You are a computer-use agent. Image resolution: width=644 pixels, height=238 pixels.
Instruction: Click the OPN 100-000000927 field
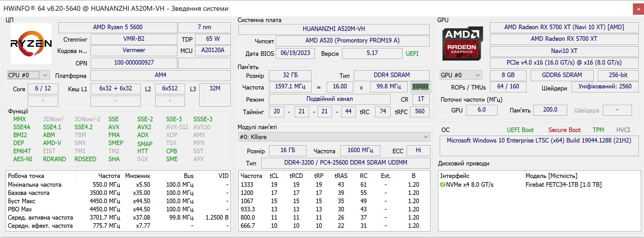134,63
